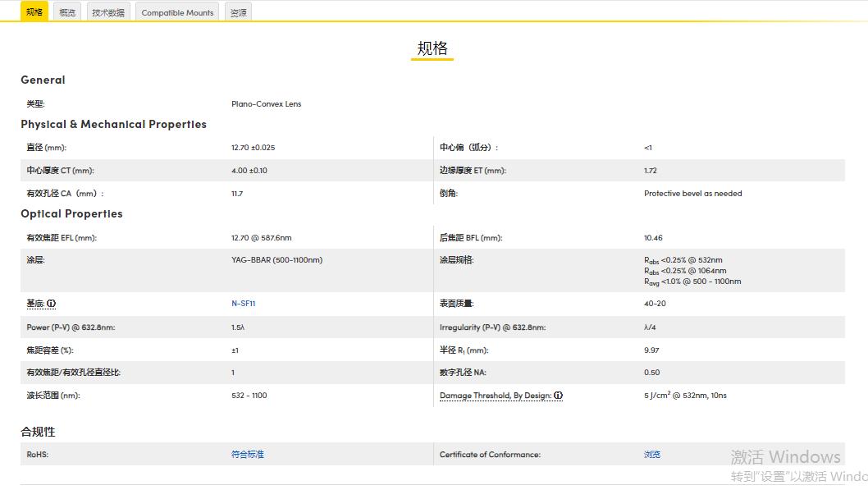Click the 532 - 1100 wavelength range value
This screenshot has width=868, height=499.
(x=249, y=395)
